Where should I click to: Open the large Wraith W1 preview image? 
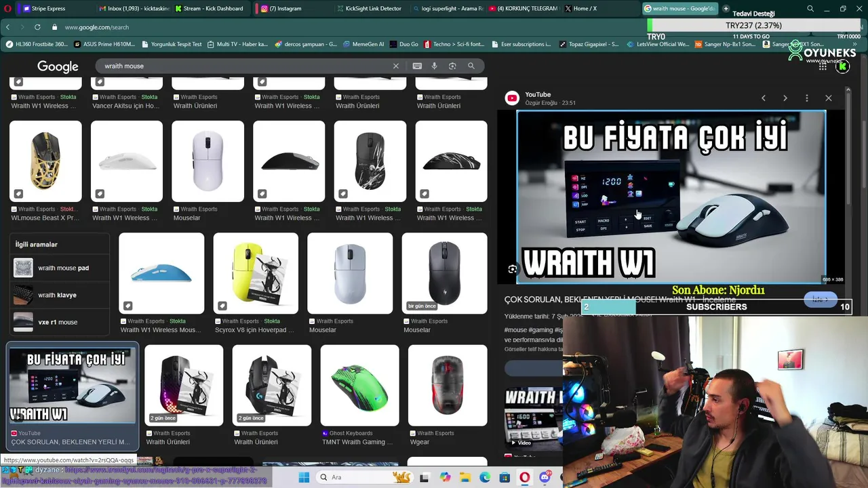(671, 197)
